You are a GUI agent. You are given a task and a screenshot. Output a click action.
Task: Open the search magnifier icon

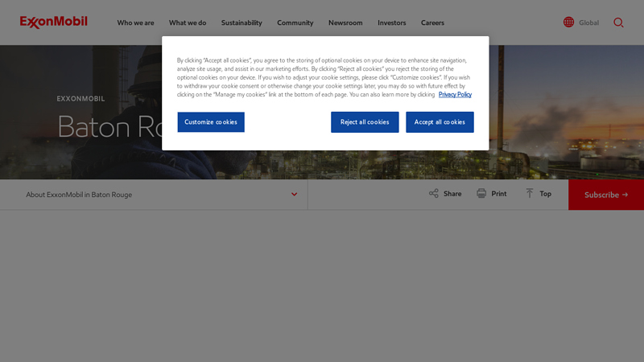(618, 23)
